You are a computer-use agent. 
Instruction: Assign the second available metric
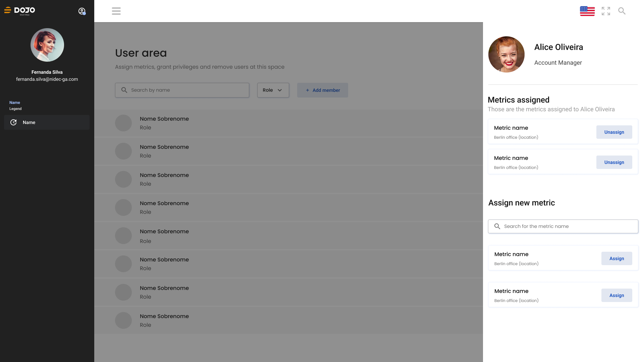pyautogui.click(x=616, y=295)
